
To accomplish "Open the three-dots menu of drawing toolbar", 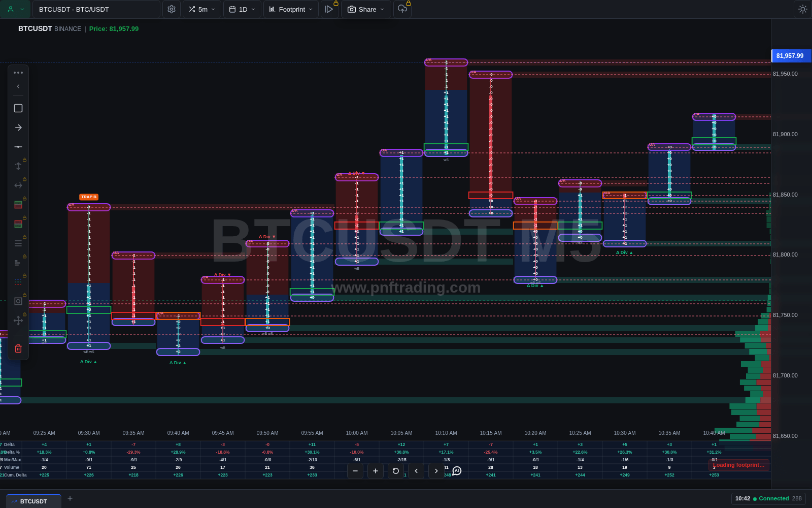I will 18,73.
